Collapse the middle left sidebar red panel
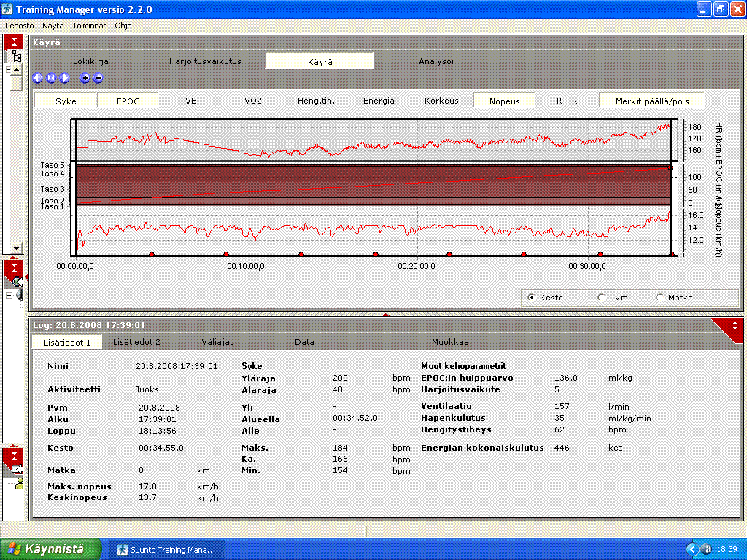The height and width of the screenshot is (560, 747). click(15, 268)
